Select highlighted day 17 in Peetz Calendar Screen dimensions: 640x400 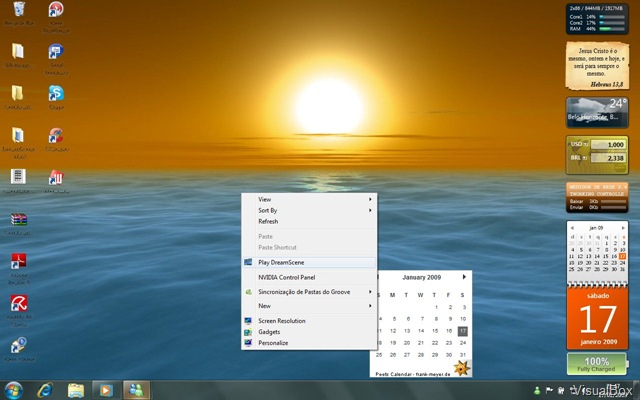click(462, 331)
